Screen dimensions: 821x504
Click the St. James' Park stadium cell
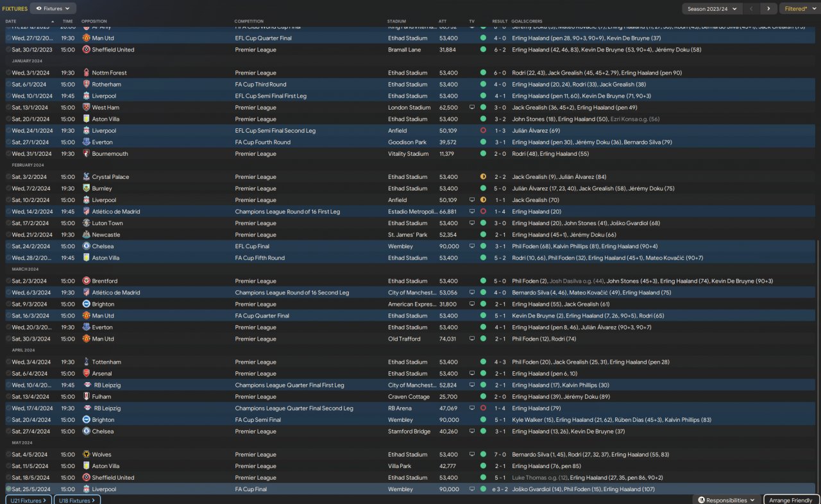[407, 235]
